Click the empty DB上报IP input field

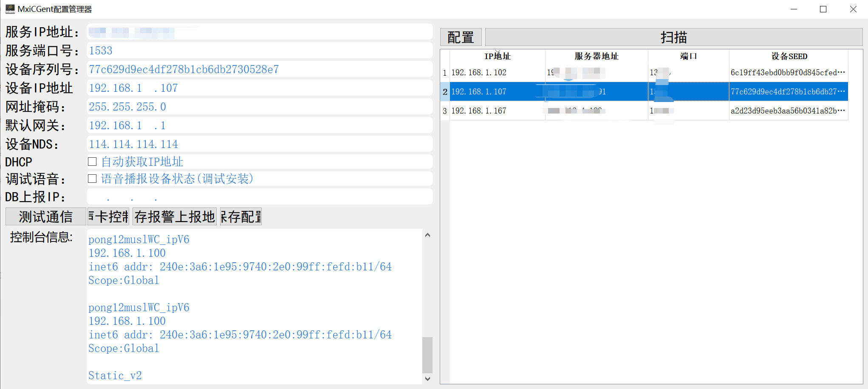coord(259,197)
